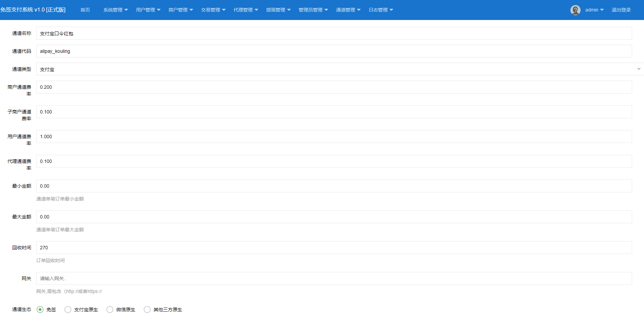
Task: Expand the 管理员管理 menu
Action: [313, 10]
